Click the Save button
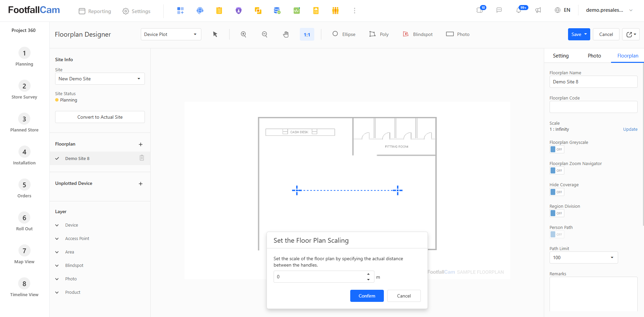 click(x=579, y=34)
